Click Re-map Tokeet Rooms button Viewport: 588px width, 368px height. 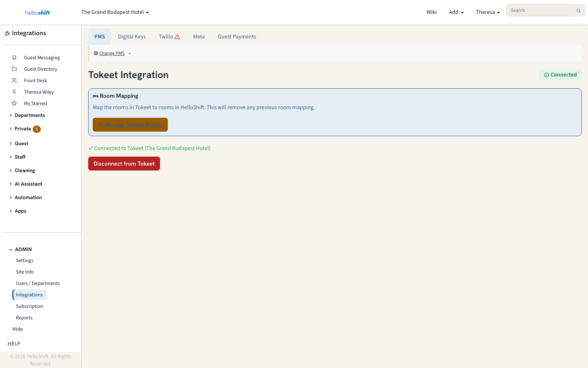coord(130,125)
